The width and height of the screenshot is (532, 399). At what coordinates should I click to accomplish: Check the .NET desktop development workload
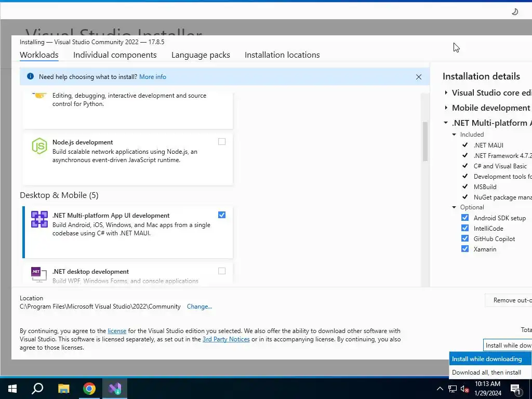221,271
